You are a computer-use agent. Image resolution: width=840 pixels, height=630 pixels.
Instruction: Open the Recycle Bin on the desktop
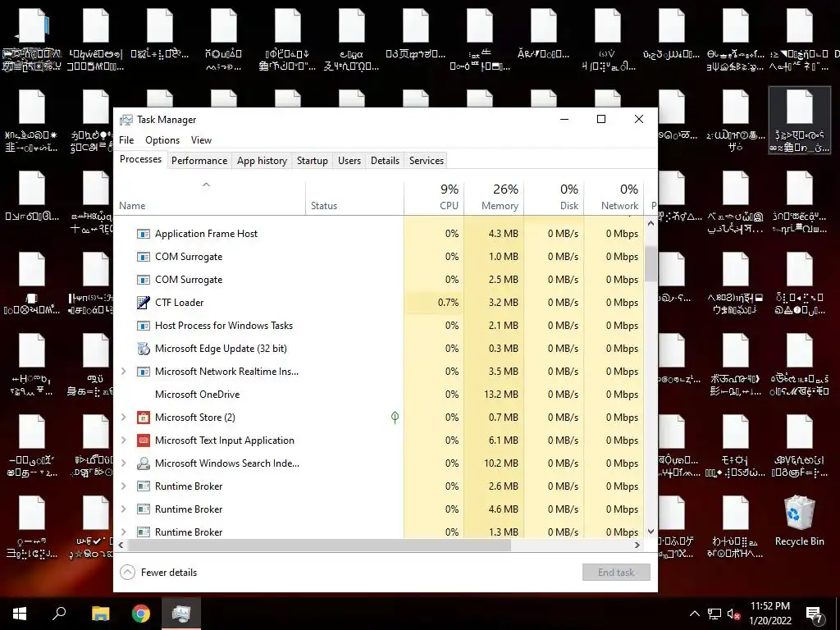[799, 521]
